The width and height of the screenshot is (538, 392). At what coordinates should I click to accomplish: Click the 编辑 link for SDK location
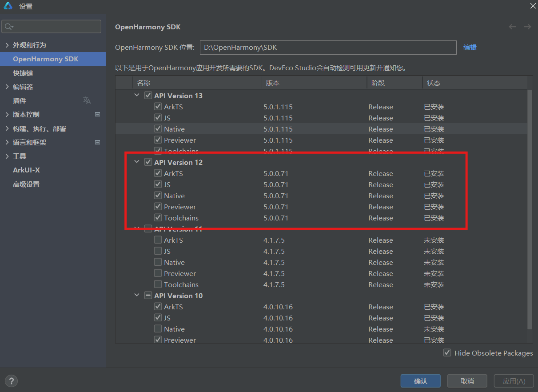click(470, 47)
